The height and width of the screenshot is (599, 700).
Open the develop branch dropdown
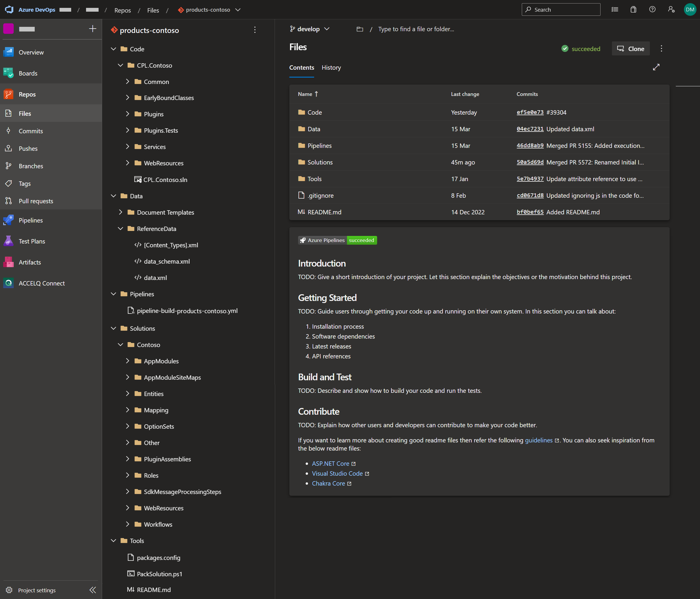pyautogui.click(x=309, y=29)
